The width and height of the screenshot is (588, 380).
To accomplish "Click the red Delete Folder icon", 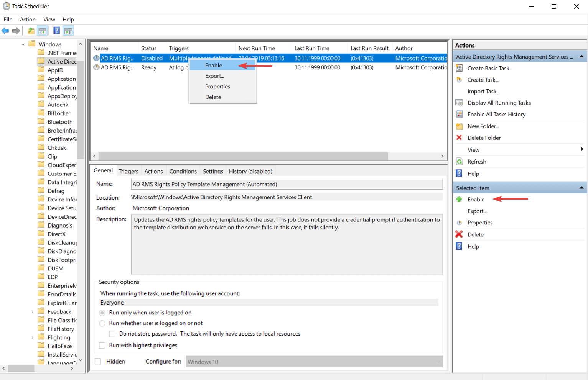I will [x=459, y=138].
